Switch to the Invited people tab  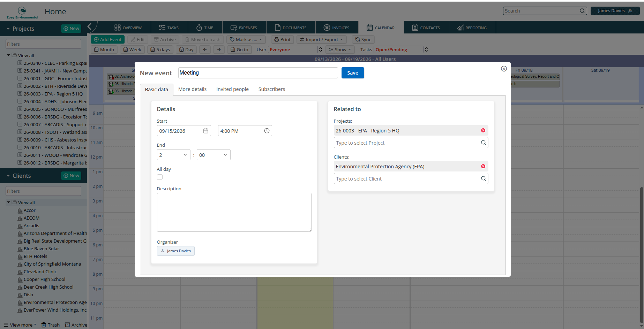(x=232, y=89)
